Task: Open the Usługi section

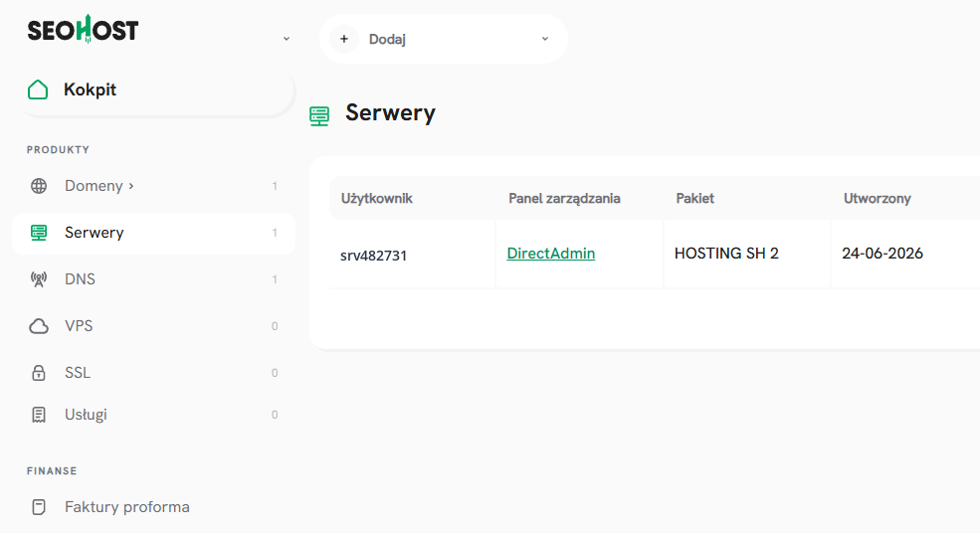Action: (x=87, y=415)
